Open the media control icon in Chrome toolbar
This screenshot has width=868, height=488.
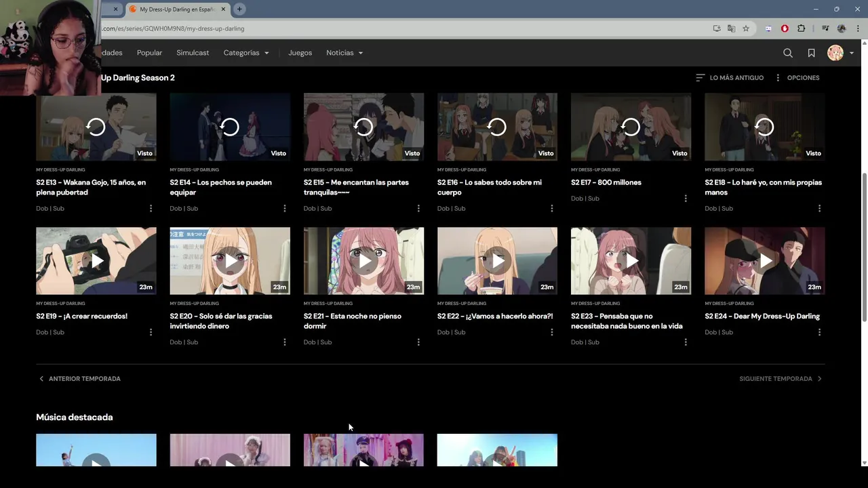point(825,28)
